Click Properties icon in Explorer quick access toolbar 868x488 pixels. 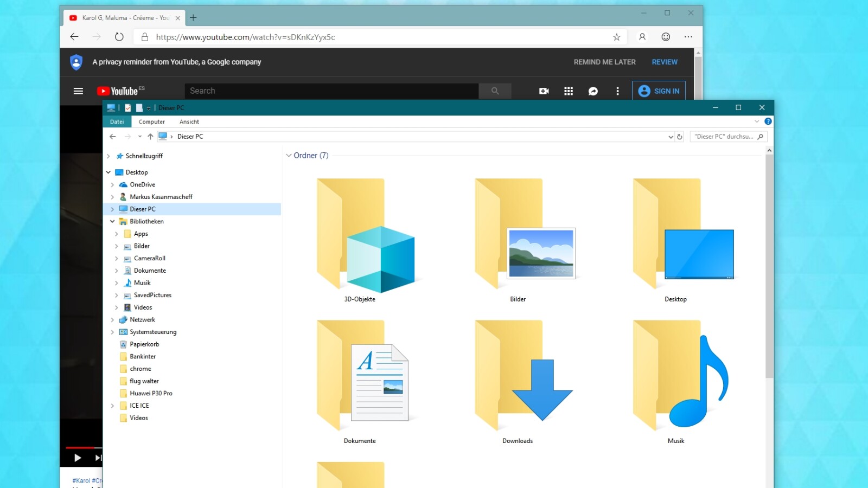click(x=128, y=108)
